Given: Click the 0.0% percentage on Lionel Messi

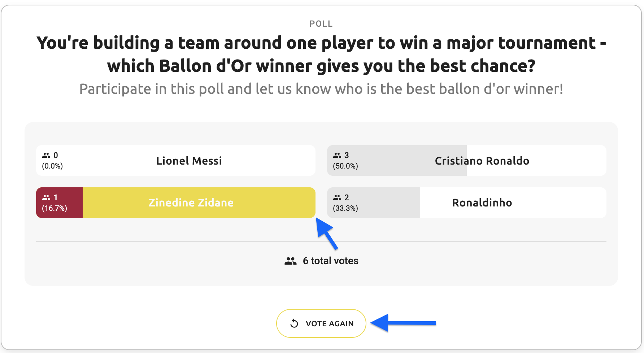Looking at the screenshot, I should pyautogui.click(x=52, y=166).
